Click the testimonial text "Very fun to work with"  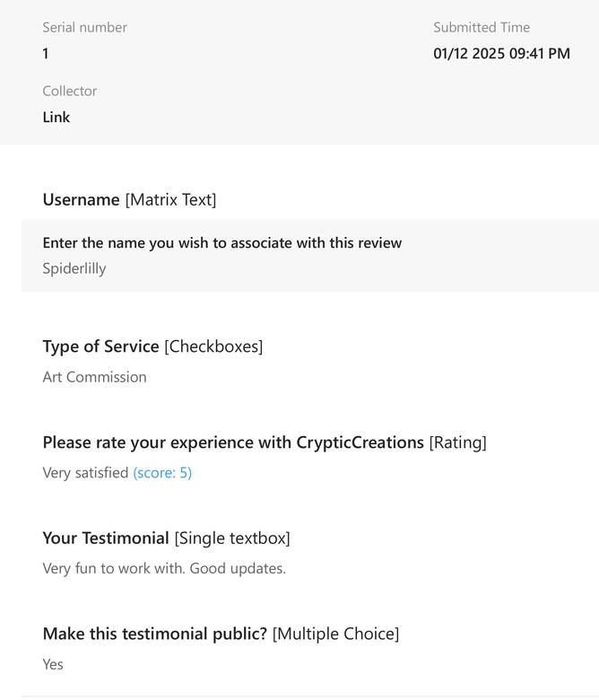pos(112,569)
